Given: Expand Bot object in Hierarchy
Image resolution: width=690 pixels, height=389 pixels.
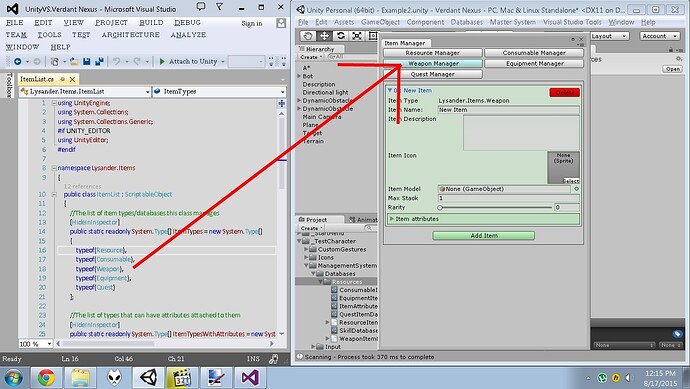Looking at the screenshot, I should (299, 76).
